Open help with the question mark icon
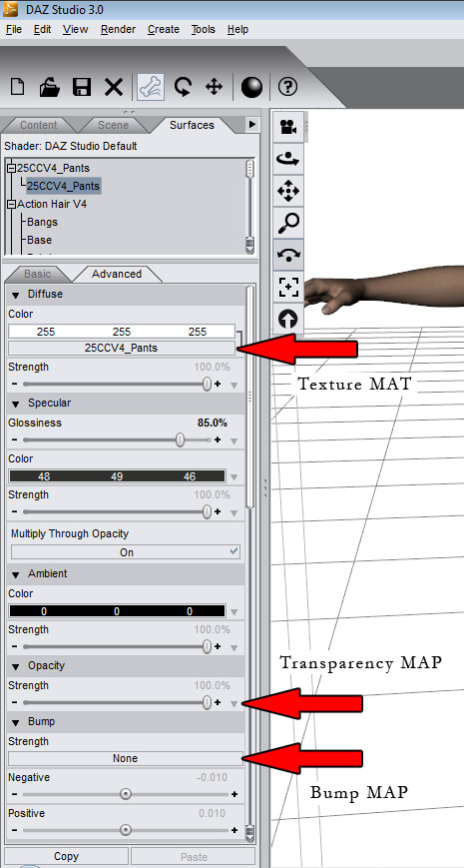 pos(287,86)
